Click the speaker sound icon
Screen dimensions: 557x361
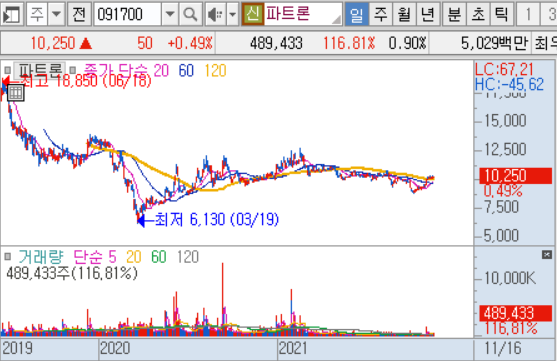pyautogui.click(x=215, y=14)
